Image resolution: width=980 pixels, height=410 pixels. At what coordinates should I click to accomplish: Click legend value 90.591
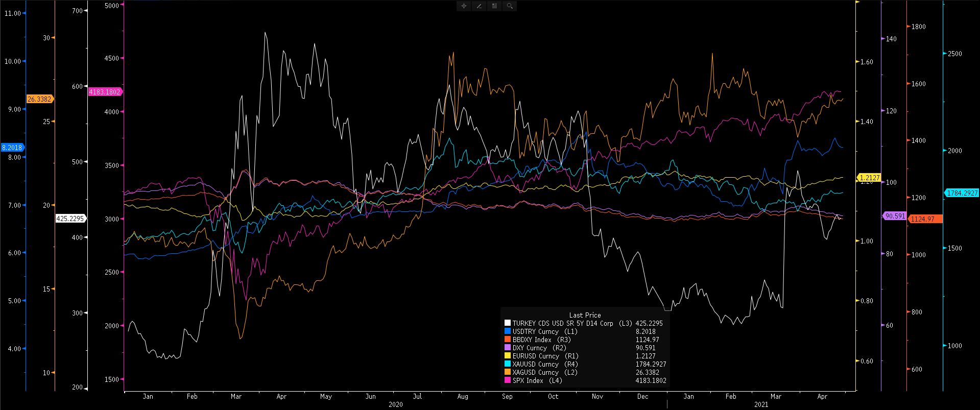pyautogui.click(x=644, y=348)
